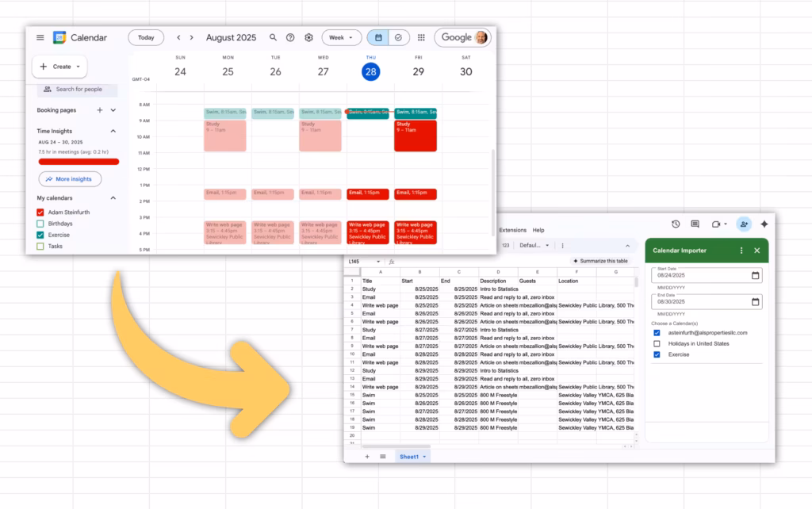Open Google apps grid

coord(422,37)
